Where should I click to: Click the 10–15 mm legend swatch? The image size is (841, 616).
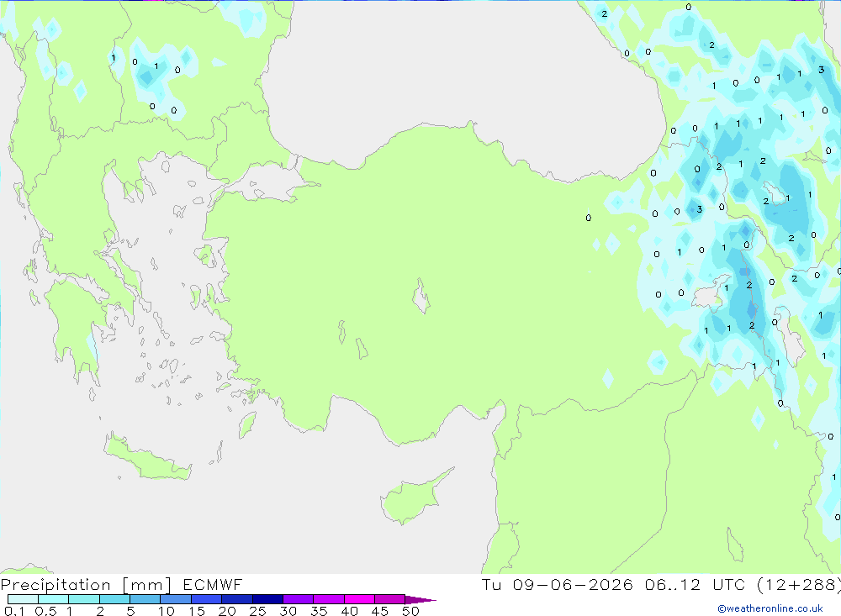(176, 599)
